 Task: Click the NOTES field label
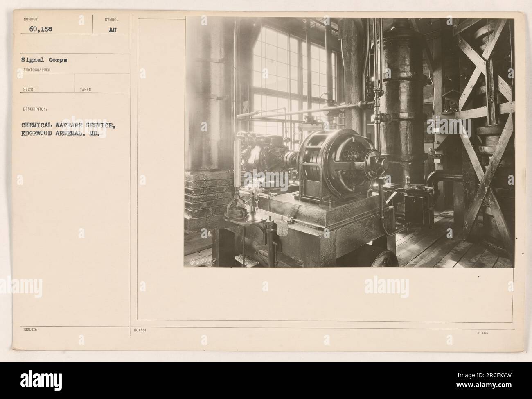pos(140,329)
